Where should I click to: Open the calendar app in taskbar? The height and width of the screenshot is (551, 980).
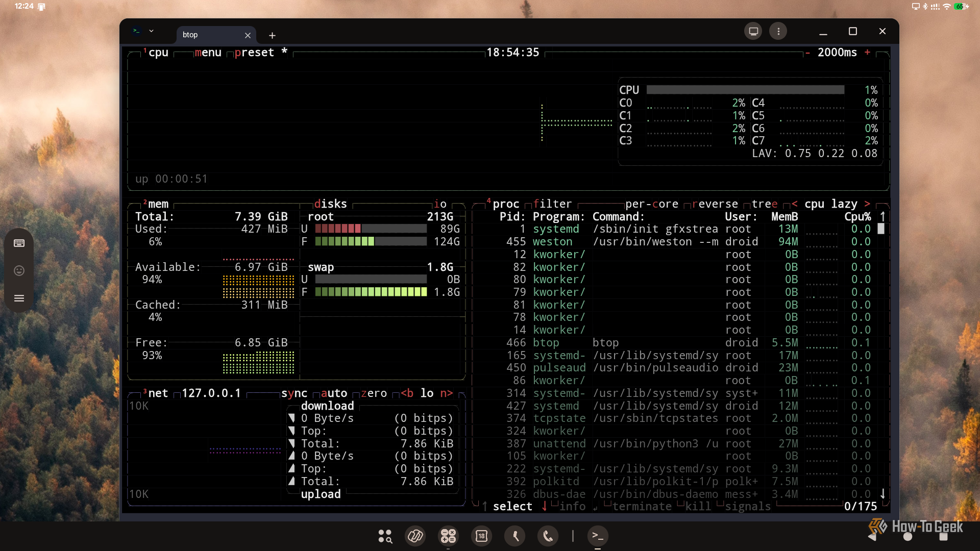481,536
